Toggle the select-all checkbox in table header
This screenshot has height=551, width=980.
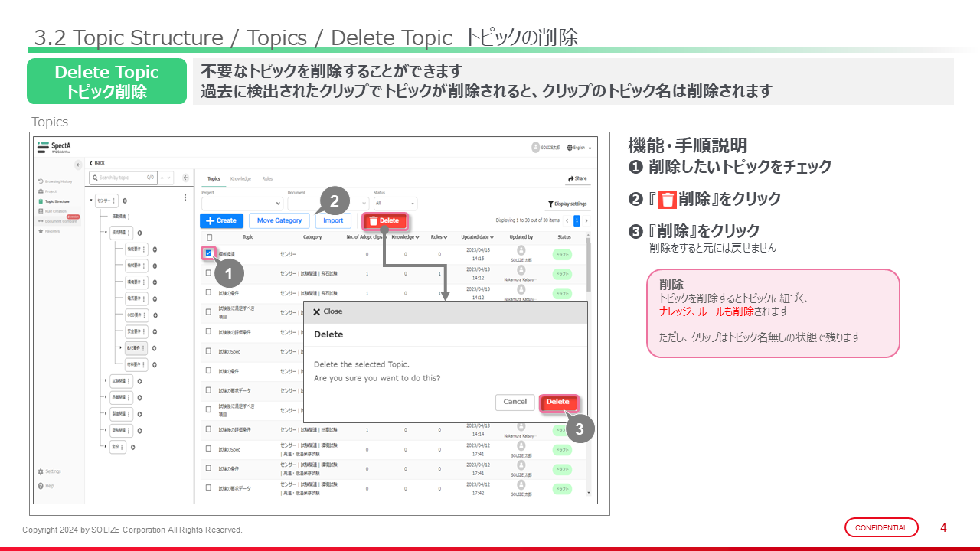point(208,237)
